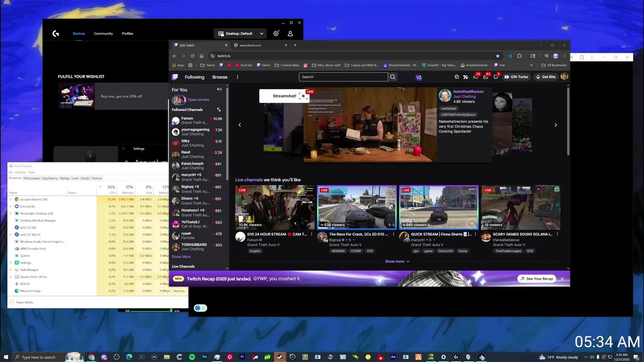The width and height of the screenshot is (644, 362).
Task: Open Twitch whispers icon with 5 badge
Action: click(x=496, y=77)
